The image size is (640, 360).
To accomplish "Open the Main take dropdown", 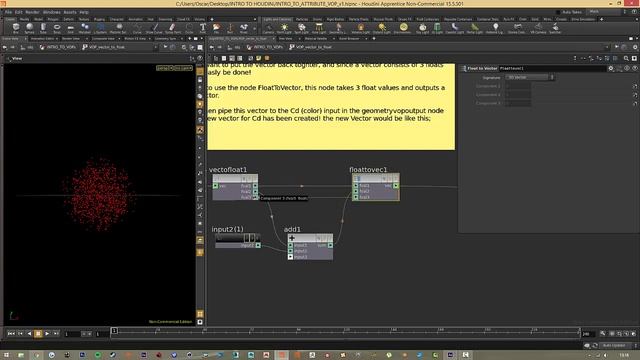I will click(x=607, y=12).
